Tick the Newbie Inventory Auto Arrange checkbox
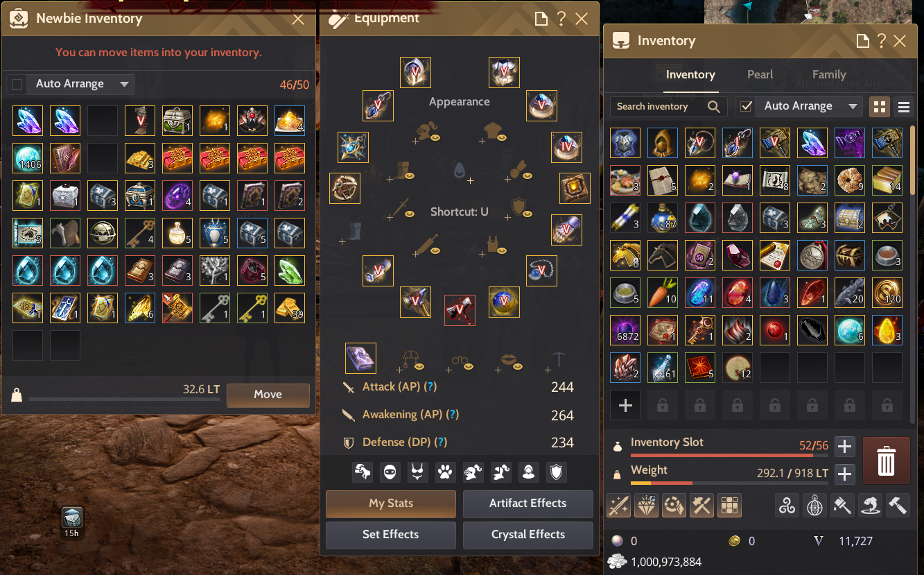 pyautogui.click(x=17, y=85)
